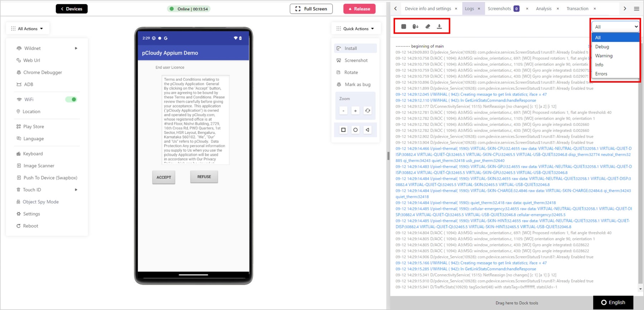This screenshot has width=644, height=310.
Task: Select Push To Device (Swapbox)
Action: point(47,178)
